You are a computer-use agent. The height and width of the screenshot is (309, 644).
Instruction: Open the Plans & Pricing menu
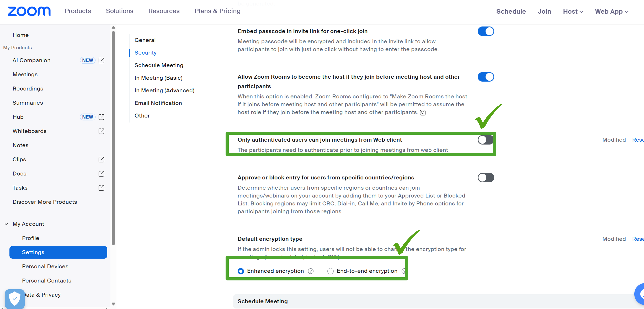click(x=217, y=11)
